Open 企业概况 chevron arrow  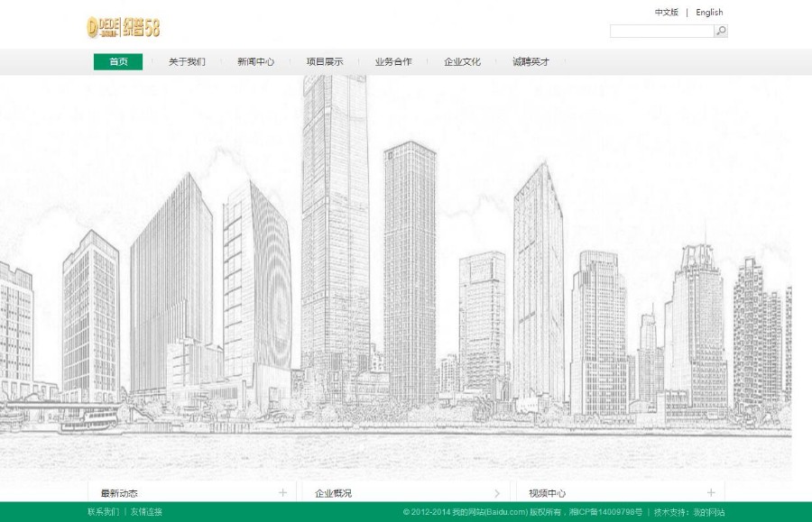497,493
